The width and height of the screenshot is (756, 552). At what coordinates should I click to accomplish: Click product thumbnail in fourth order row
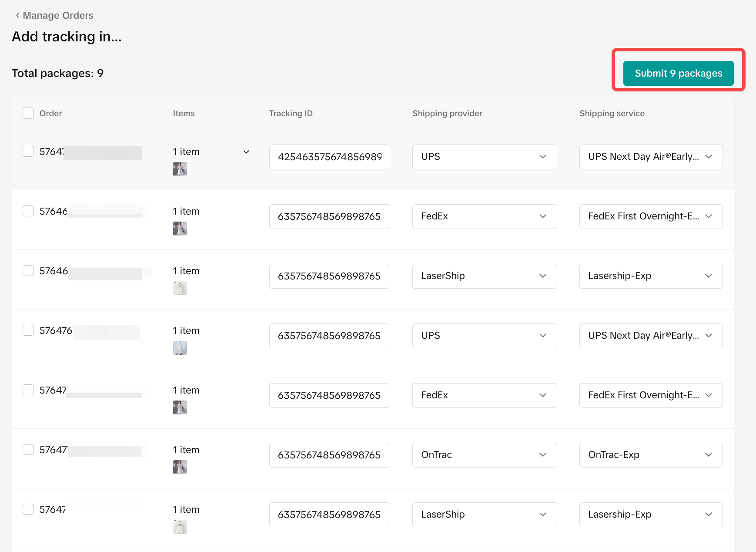coord(180,348)
